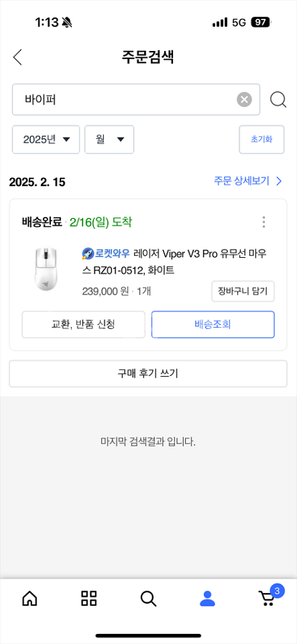This screenshot has height=644, width=297.
Task: Open the My Coupang profile icon
Action: (208, 599)
